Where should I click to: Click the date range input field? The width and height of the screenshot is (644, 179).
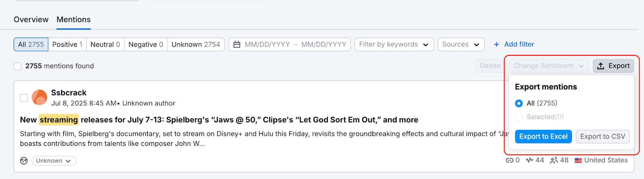coord(295,44)
